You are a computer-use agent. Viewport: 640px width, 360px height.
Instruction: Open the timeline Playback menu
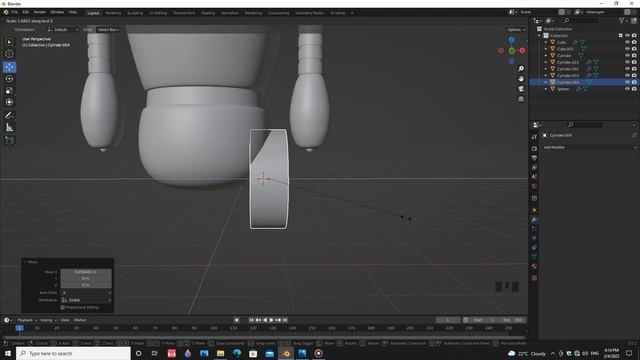(27, 320)
